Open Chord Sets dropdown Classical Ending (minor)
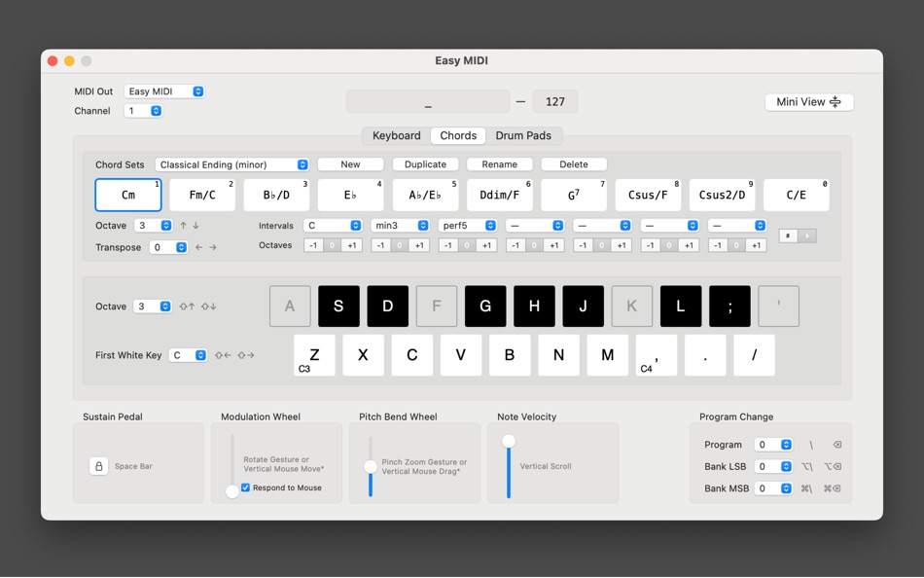 [x=232, y=164]
